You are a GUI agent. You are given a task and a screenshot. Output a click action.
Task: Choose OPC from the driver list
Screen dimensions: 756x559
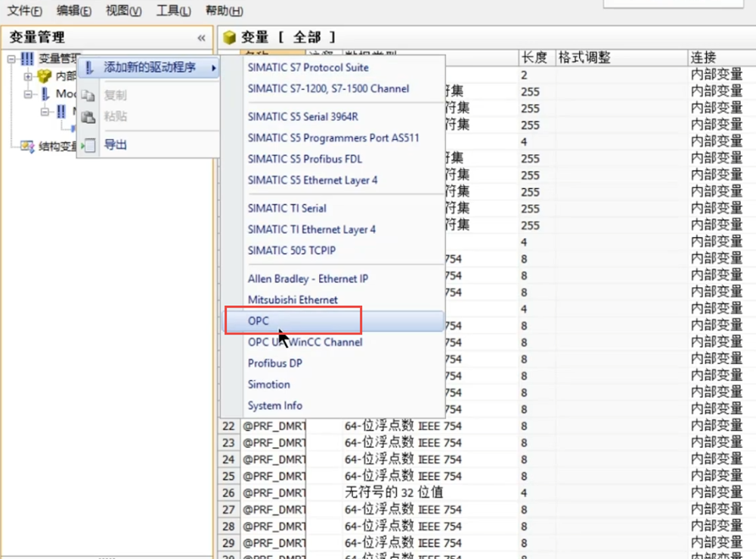(x=259, y=321)
